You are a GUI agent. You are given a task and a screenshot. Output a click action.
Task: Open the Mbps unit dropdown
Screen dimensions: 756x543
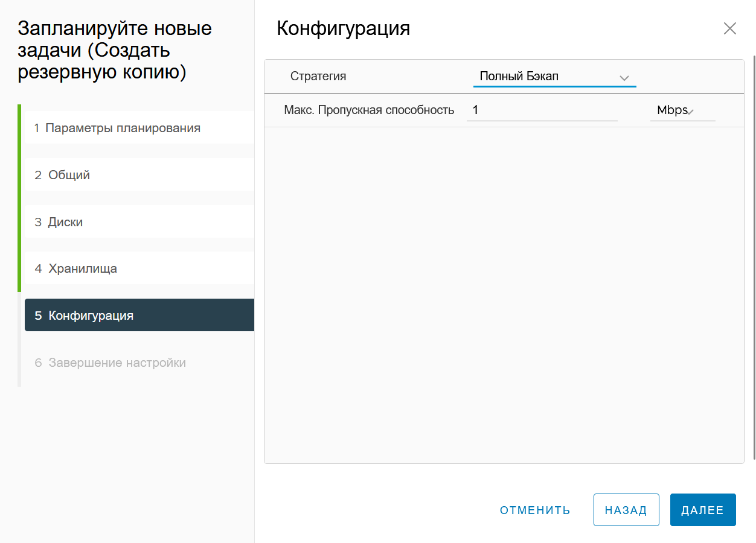click(x=682, y=110)
